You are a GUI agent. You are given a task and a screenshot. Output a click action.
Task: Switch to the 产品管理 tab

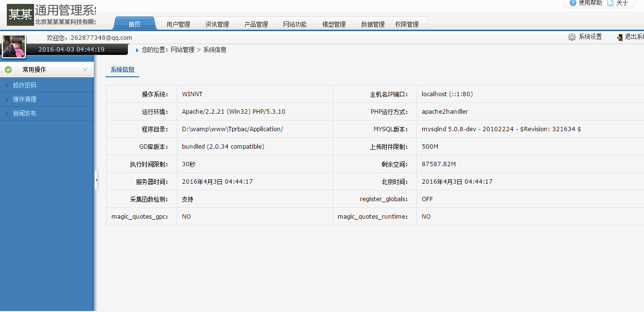[x=256, y=24]
